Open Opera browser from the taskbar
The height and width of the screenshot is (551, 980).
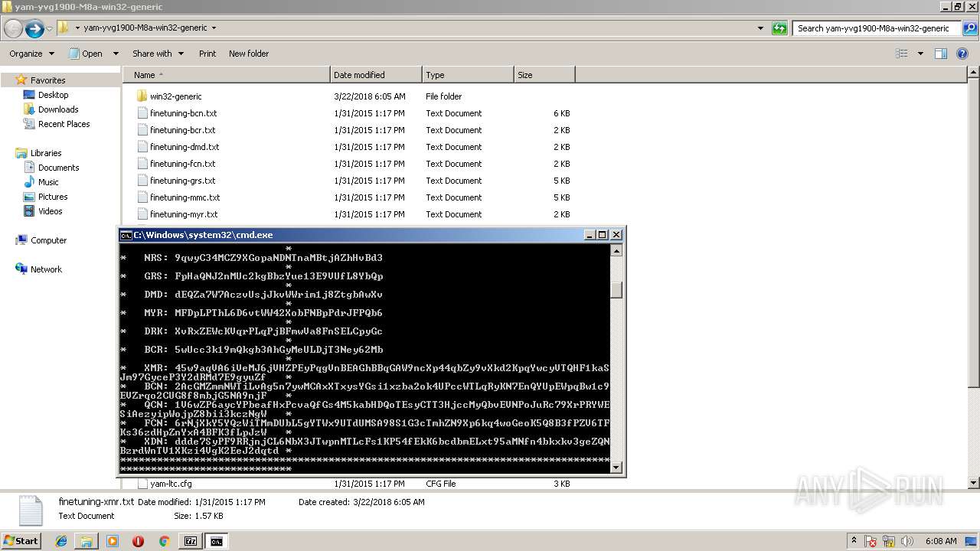pos(138,541)
